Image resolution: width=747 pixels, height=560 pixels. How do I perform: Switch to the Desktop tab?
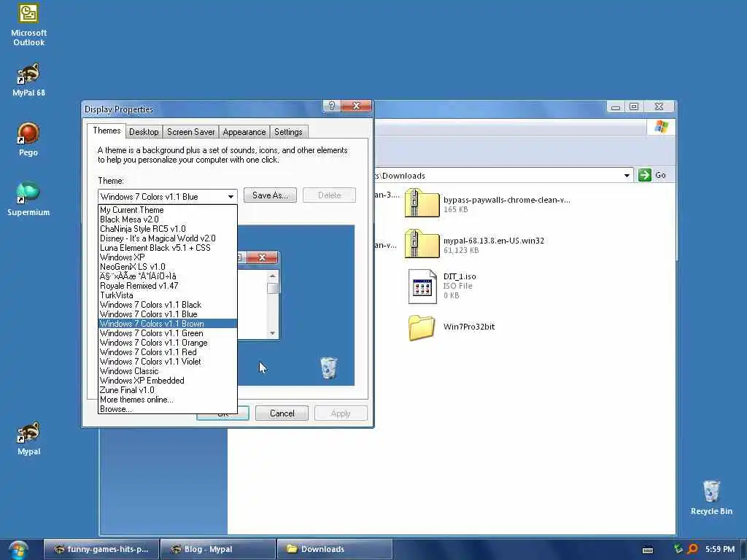[x=144, y=132]
